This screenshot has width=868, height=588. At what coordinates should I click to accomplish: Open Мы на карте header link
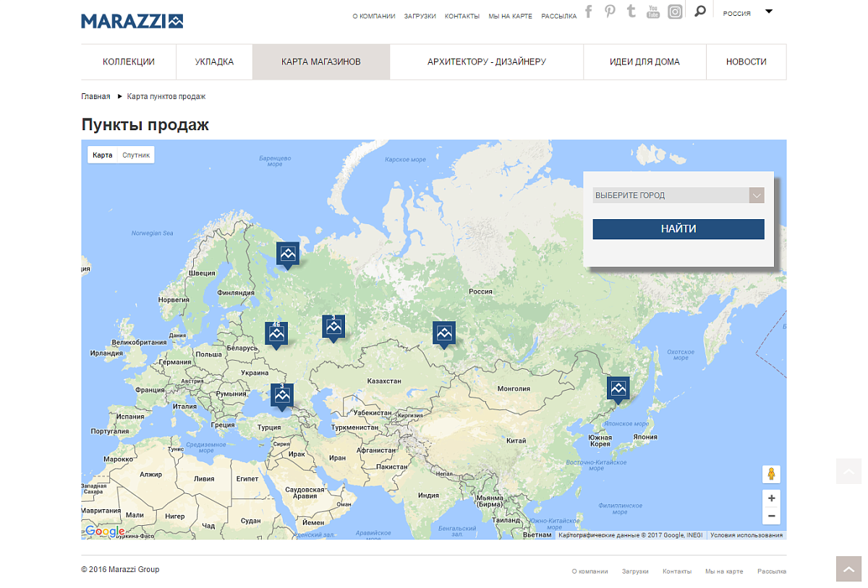click(x=511, y=16)
